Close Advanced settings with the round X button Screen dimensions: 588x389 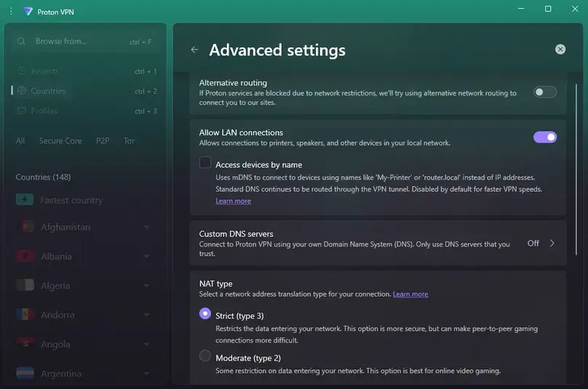(x=560, y=49)
